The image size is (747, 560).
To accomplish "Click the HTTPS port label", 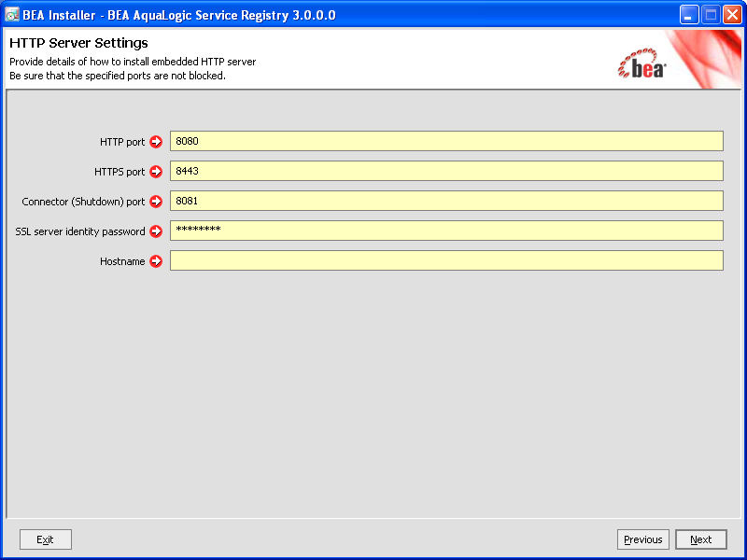I will tap(120, 172).
